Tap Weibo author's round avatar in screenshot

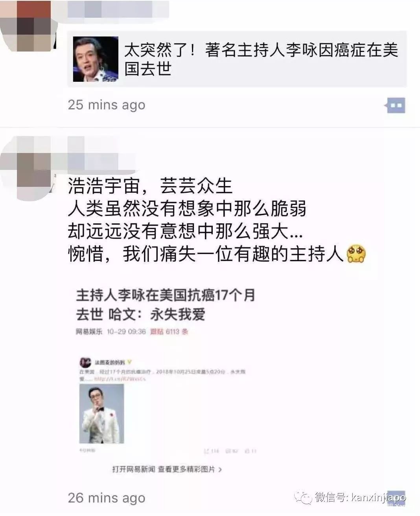[85, 362]
